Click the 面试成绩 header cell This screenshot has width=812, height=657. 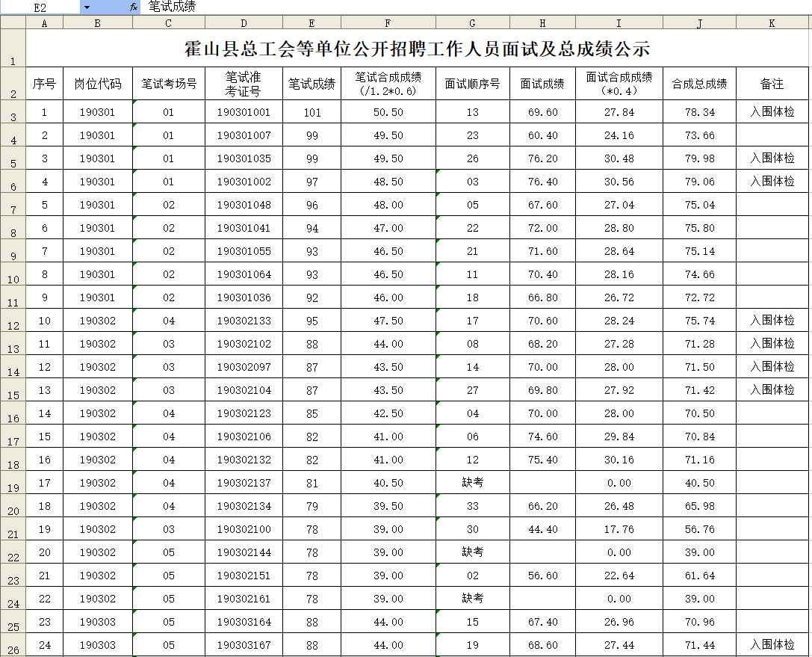[x=543, y=84]
